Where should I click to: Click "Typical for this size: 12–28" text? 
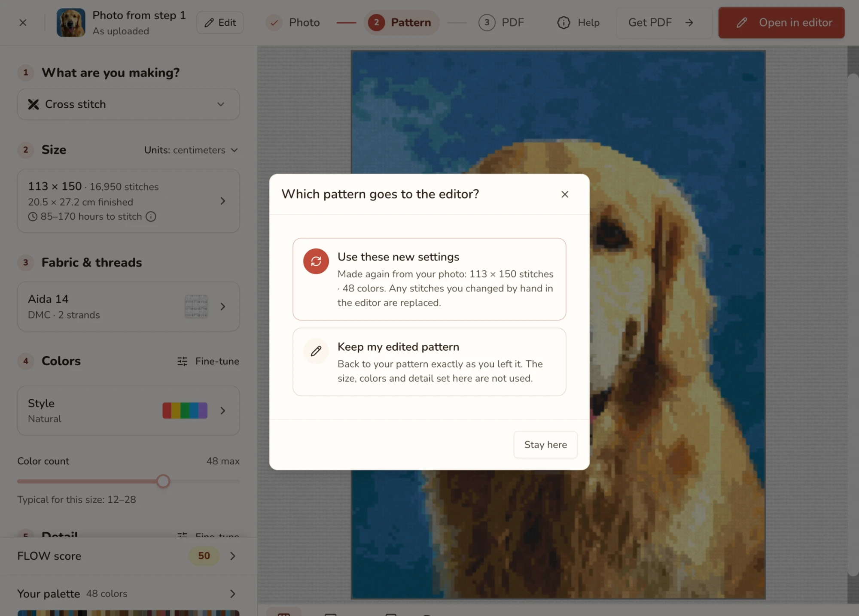(x=76, y=500)
